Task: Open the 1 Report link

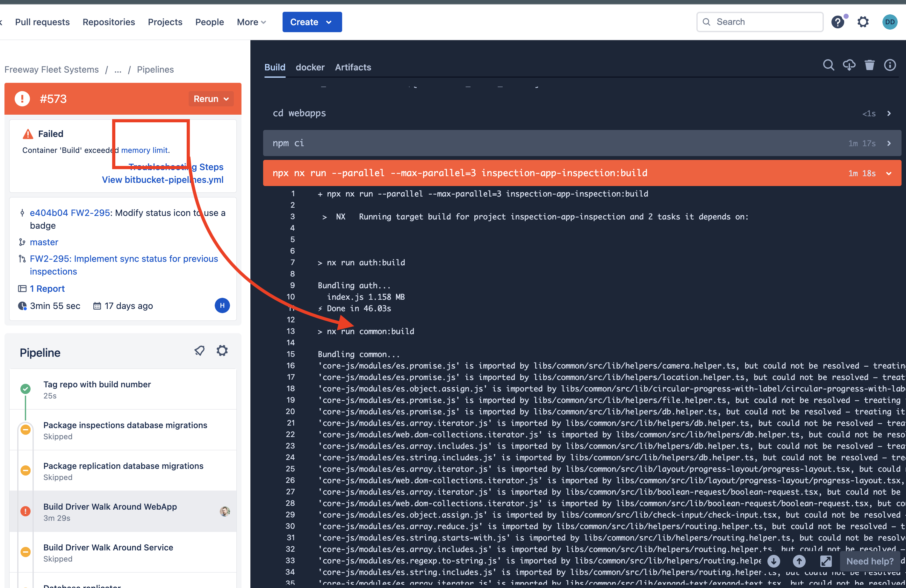Action: pos(47,289)
